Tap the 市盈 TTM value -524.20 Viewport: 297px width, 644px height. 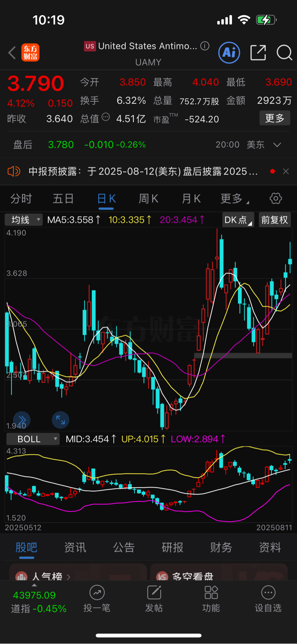pos(202,119)
